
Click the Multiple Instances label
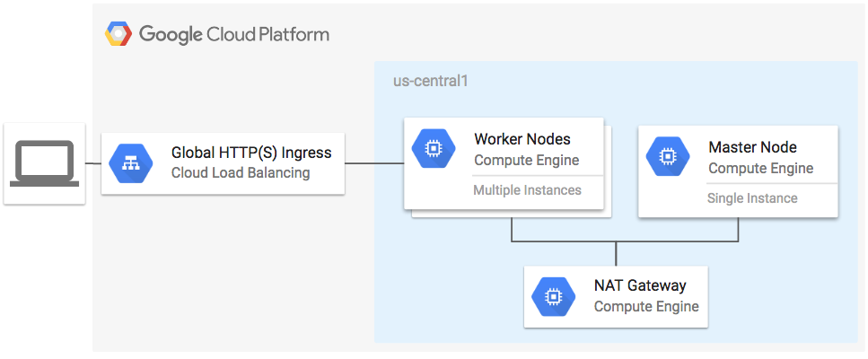527,190
